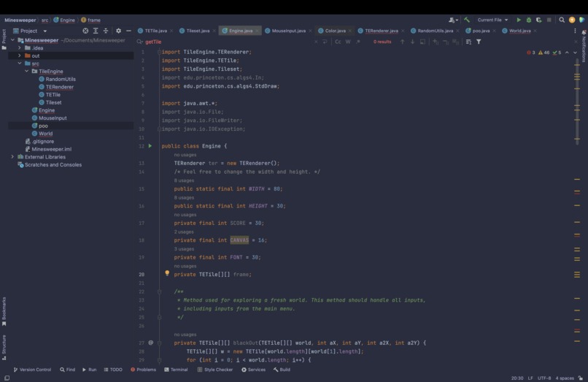
Task: Open Version Control tool window
Action: tap(32, 370)
